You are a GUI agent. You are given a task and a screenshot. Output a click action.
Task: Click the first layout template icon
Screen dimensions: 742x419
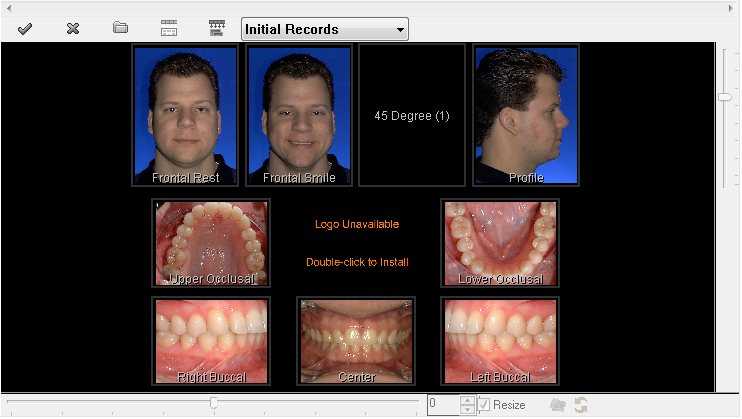[169, 28]
